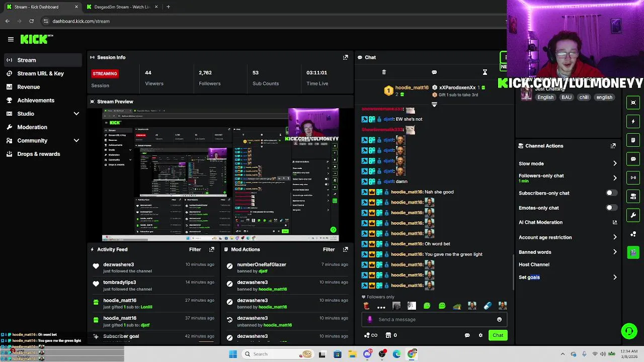Click the document icon in right sidebar

[x=633, y=140]
